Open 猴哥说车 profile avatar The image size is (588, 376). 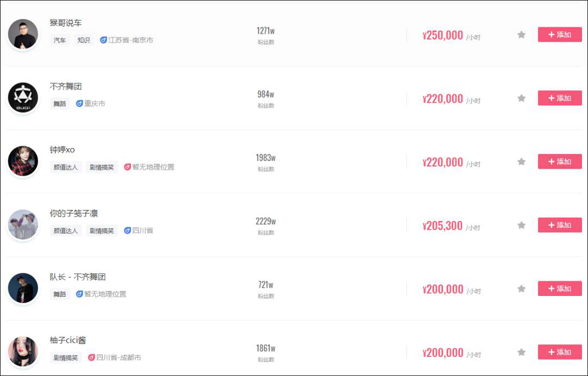coord(23,34)
